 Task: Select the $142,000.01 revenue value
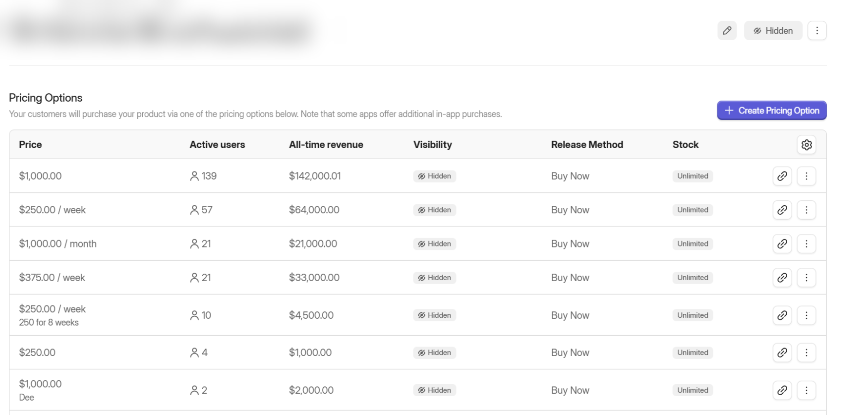(315, 176)
